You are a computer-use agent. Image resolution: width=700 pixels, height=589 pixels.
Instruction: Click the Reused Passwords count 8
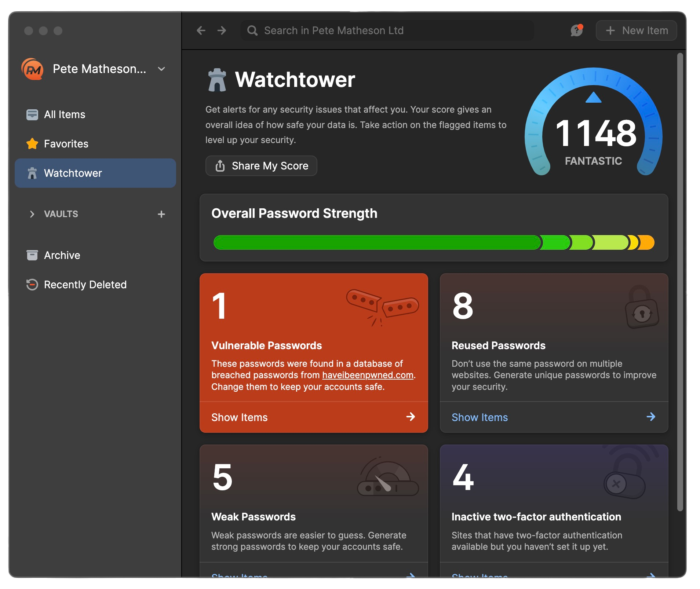coord(463,306)
